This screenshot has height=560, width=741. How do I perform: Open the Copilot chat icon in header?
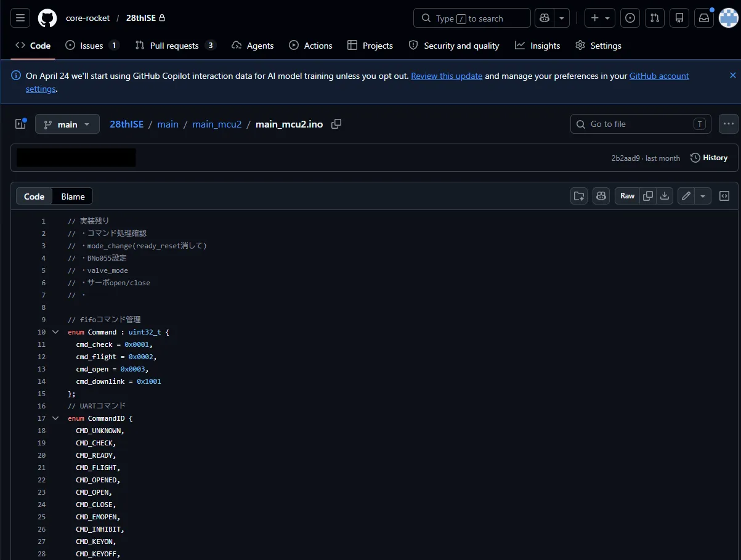click(x=545, y=18)
